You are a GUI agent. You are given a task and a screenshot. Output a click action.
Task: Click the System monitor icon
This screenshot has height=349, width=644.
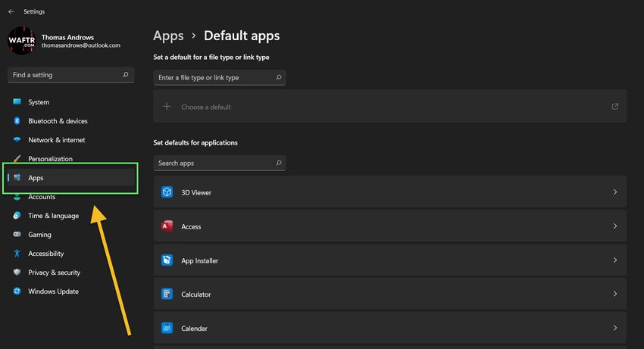tap(17, 101)
